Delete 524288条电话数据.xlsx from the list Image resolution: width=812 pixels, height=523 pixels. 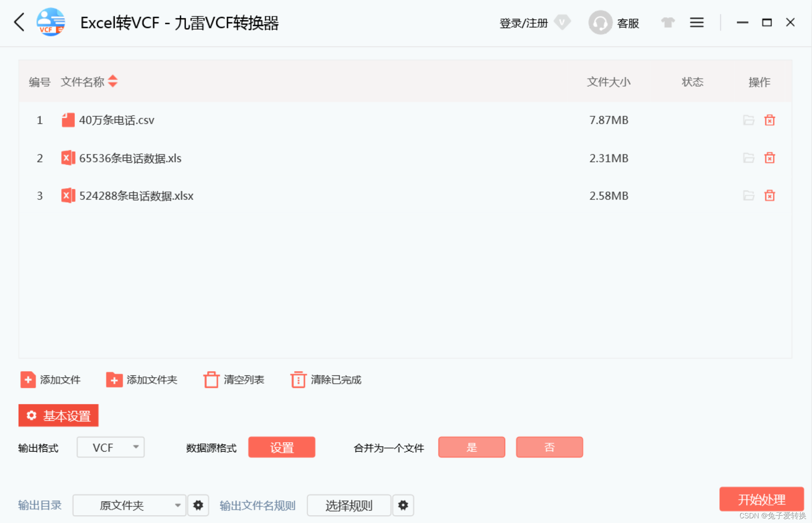[x=769, y=196]
